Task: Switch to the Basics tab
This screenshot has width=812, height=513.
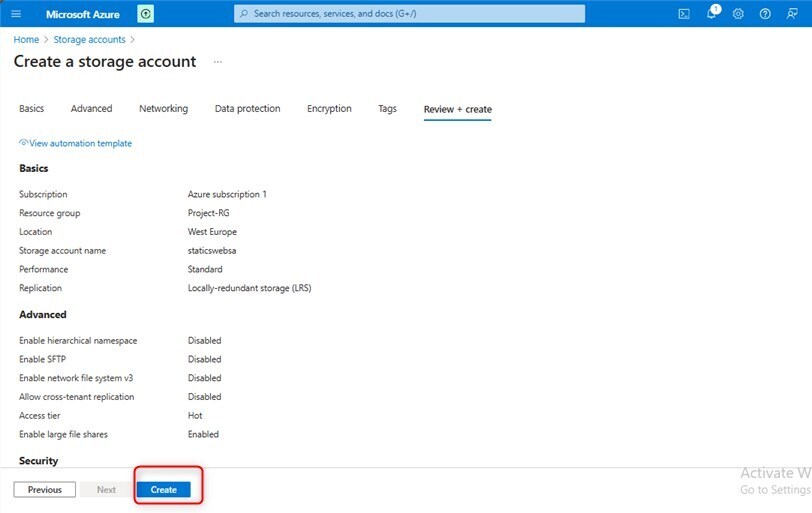Action: pyautogui.click(x=31, y=109)
